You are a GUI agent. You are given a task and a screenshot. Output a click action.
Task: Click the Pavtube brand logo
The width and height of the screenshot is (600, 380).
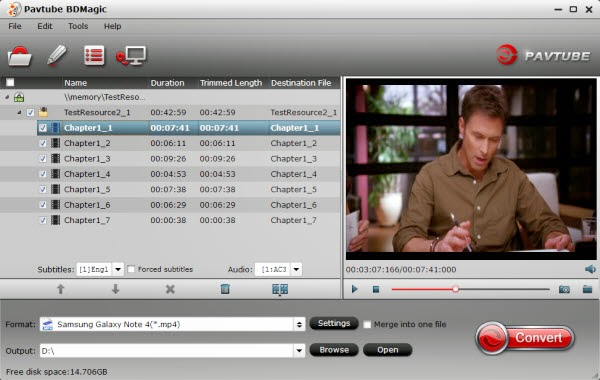click(x=543, y=55)
